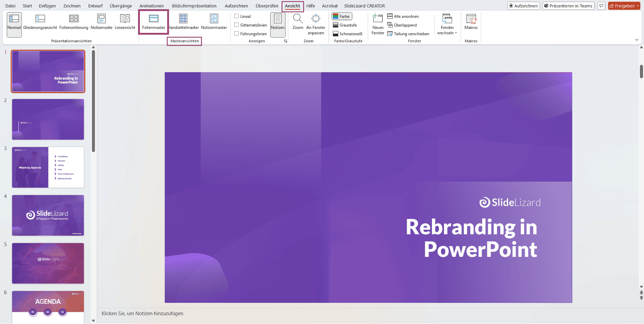This screenshot has width=644, height=324.
Task: Open the Bildschirmpräsentation tab
Action: [x=194, y=6]
